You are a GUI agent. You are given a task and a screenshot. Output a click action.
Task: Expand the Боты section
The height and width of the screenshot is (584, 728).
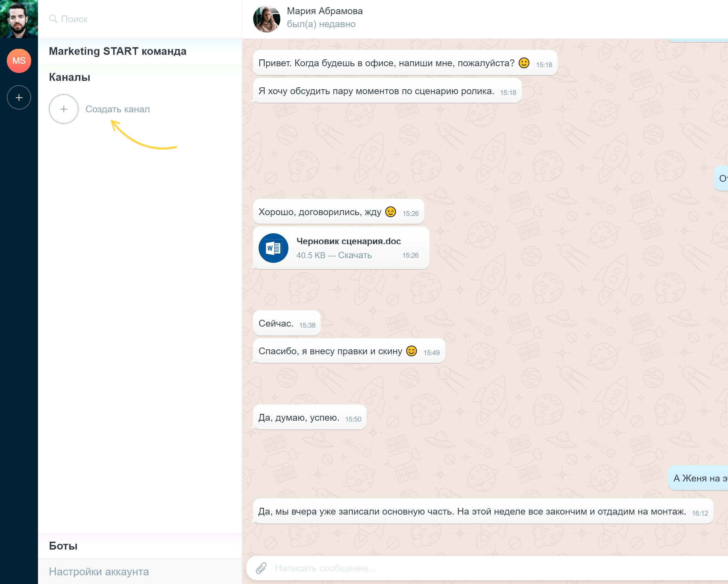63,546
